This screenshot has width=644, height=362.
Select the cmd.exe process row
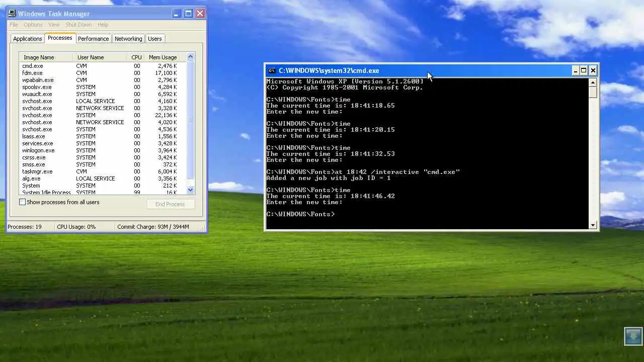click(x=103, y=66)
